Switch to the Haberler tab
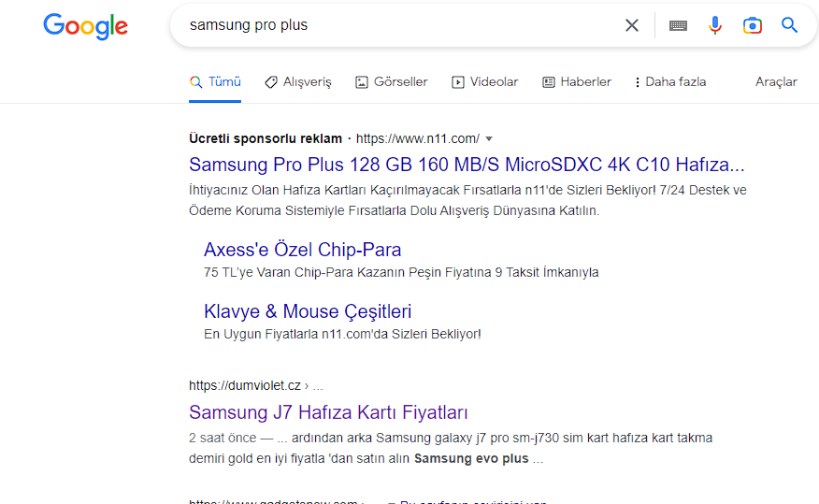The width and height of the screenshot is (819, 504). [x=577, y=82]
